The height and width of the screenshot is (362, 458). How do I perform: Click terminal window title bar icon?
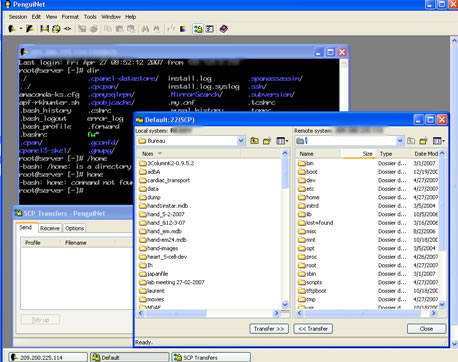point(24,52)
